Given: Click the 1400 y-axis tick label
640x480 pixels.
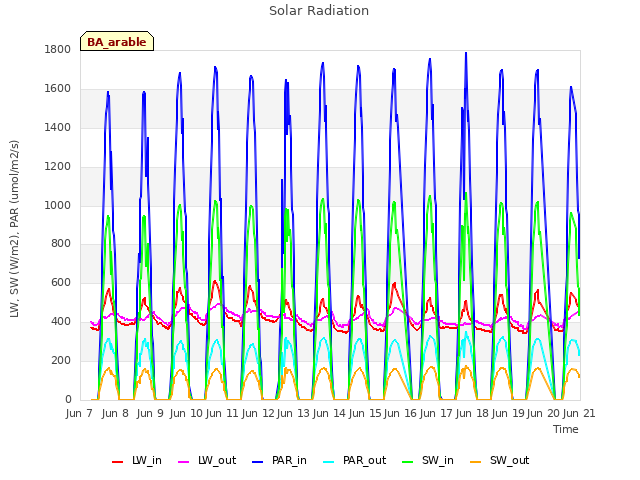Looking at the screenshot, I should tap(58, 127).
